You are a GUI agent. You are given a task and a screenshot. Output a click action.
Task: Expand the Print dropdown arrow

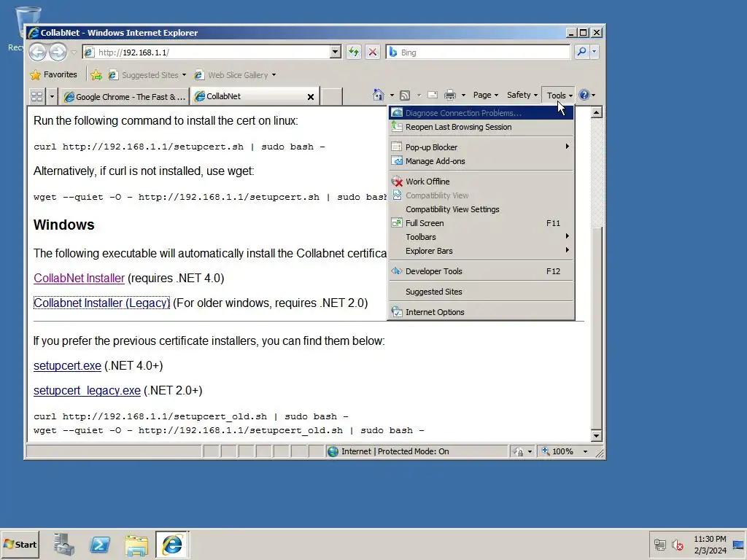(463, 96)
